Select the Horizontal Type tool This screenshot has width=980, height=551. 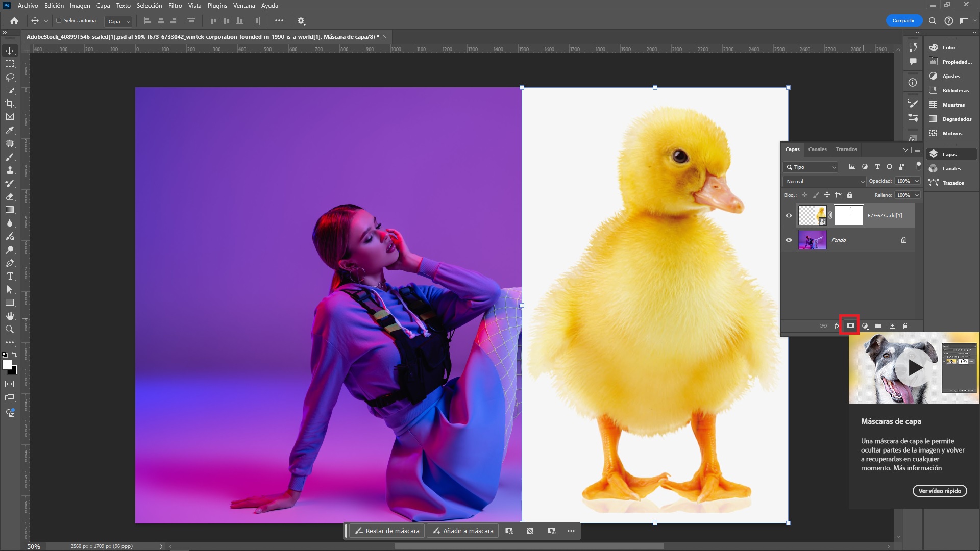pyautogui.click(x=10, y=276)
